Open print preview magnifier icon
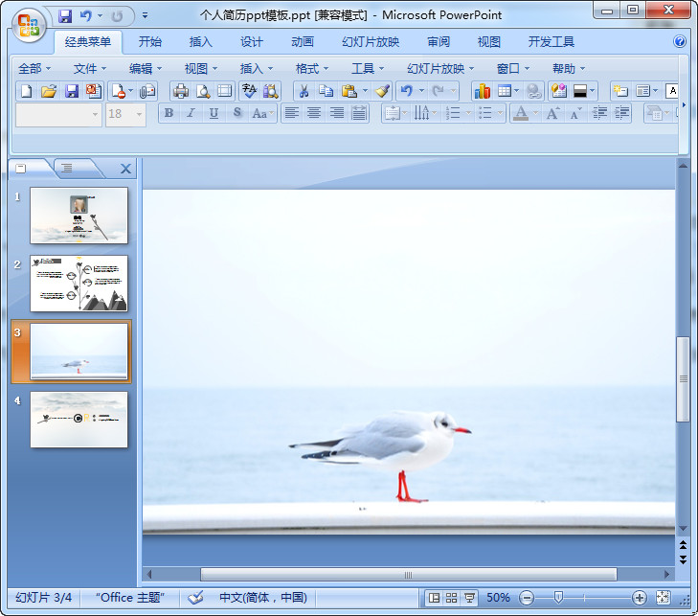 coord(203,91)
